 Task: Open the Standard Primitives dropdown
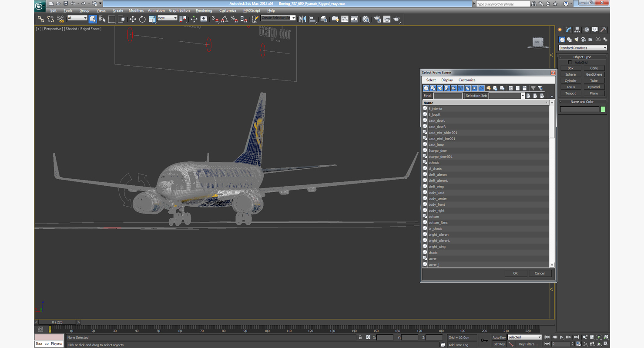coord(583,48)
